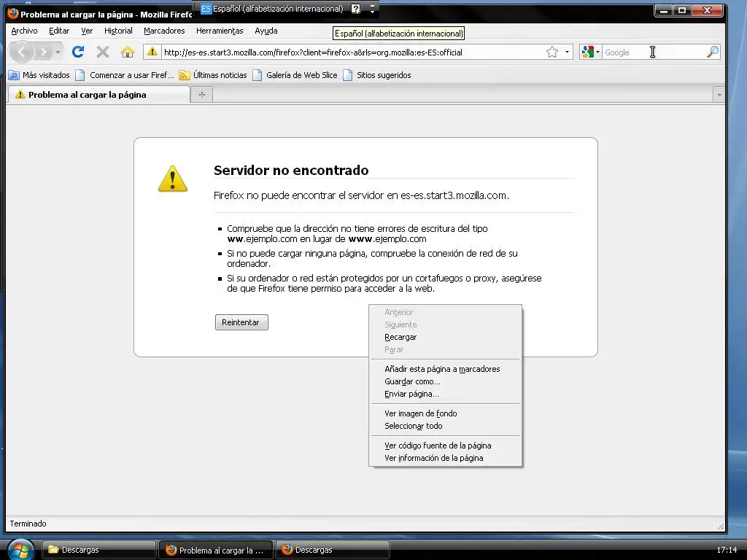
Task: Choose Seleccionar todo from context menu
Action: pos(446,426)
